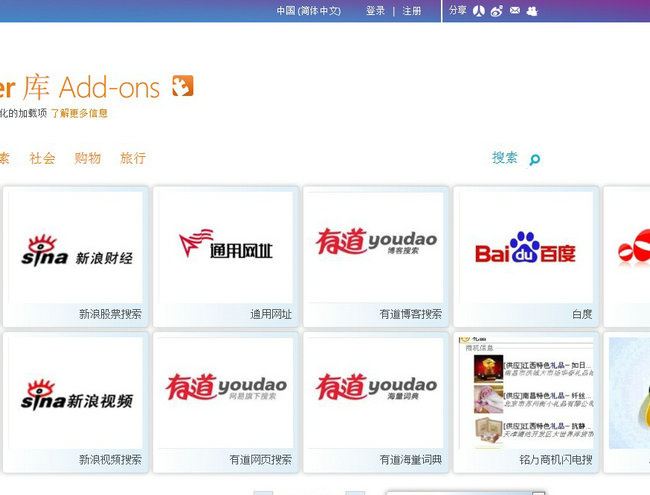Switch to the 购物 category tab

point(87,158)
